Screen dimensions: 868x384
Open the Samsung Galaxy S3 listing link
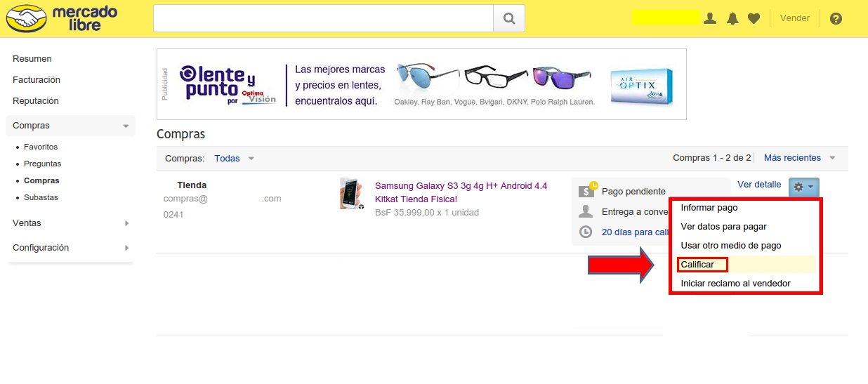click(461, 192)
